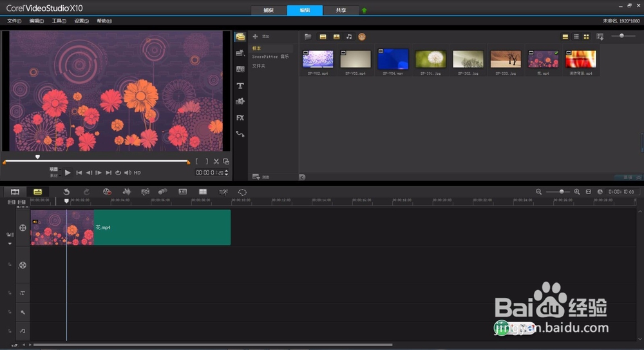Open the Instant Project panel icon
Screen dimensions: 644x350
click(x=240, y=53)
